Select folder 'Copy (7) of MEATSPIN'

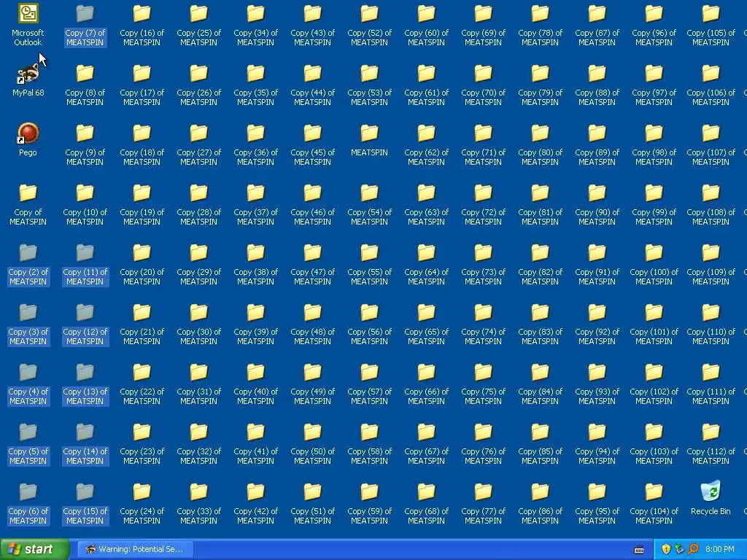click(85, 25)
